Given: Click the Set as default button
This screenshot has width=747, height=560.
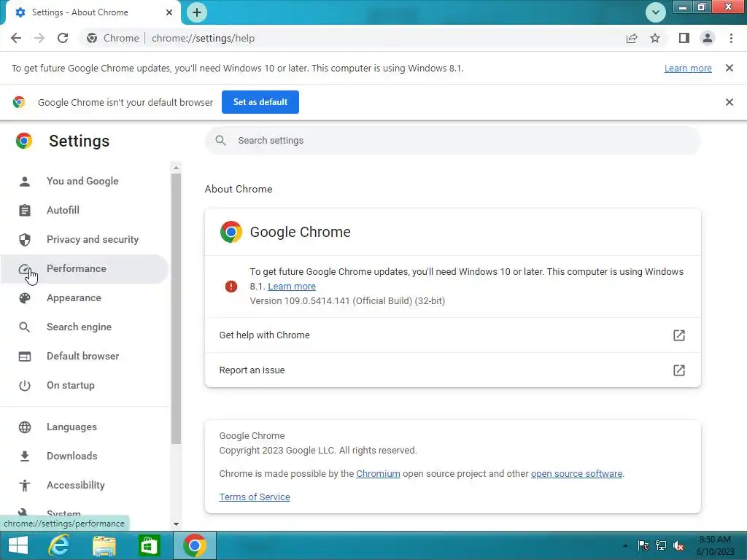Looking at the screenshot, I should [x=260, y=102].
